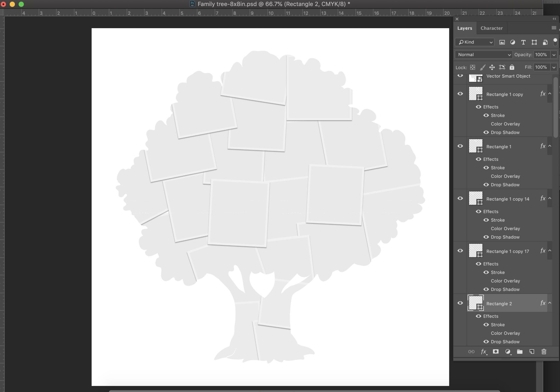Filter for shape layers icon
This screenshot has width=560, height=392.
(534, 42)
